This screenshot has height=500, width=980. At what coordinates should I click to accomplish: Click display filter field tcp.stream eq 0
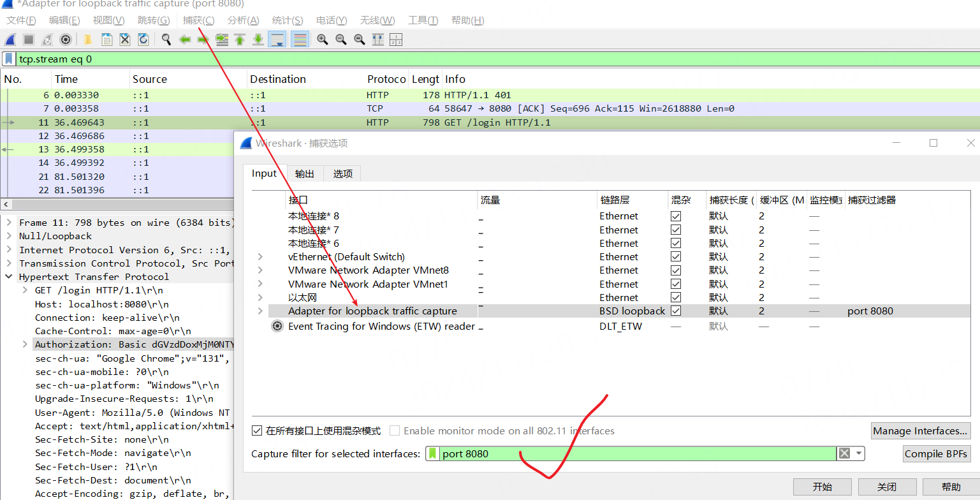pyautogui.click(x=497, y=59)
